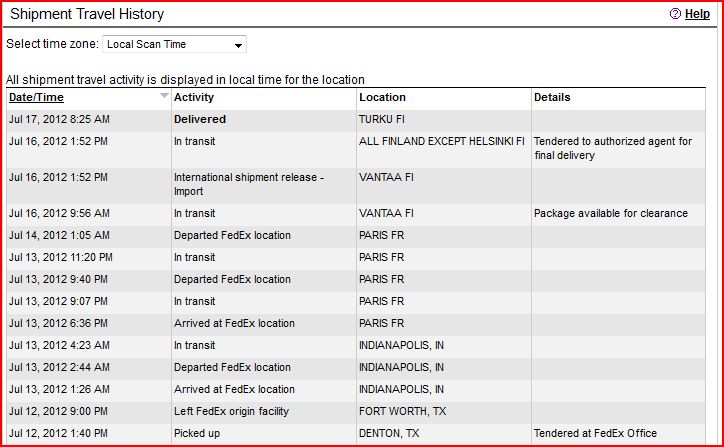This screenshot has width=724, height=447.
Task: Select the Delivered activity entry
Action: [x=200, y=119]
